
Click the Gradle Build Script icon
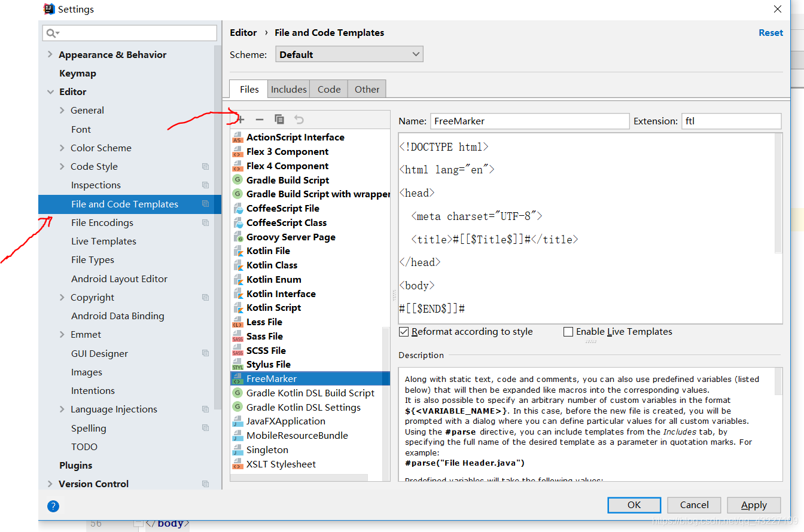point(237,180)
